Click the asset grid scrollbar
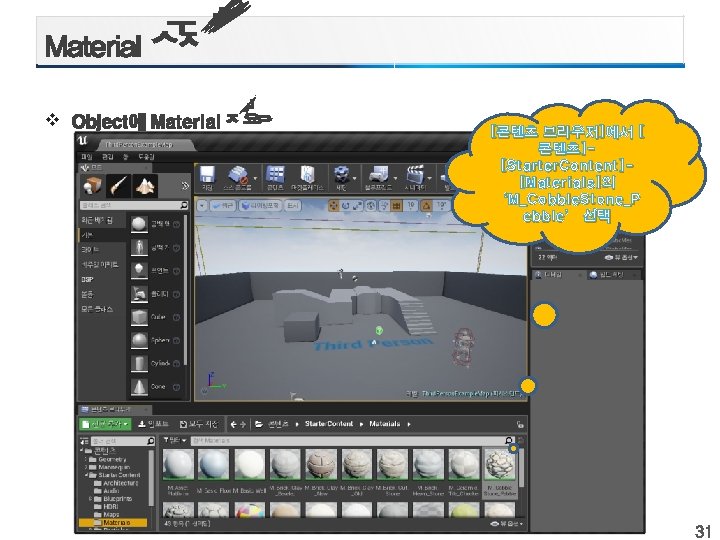This screenshot has width=720, height=540. [521, 468]
